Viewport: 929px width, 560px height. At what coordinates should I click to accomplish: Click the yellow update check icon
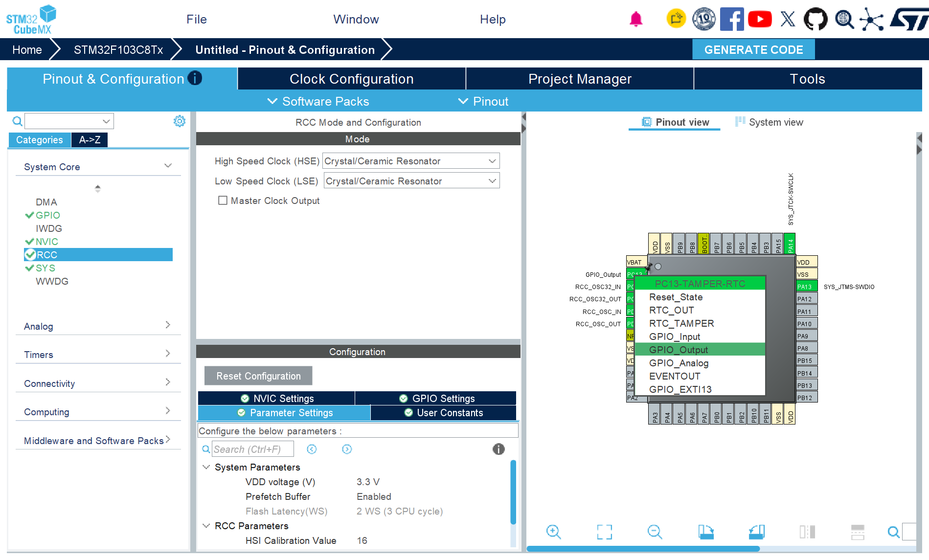point(676,19)
